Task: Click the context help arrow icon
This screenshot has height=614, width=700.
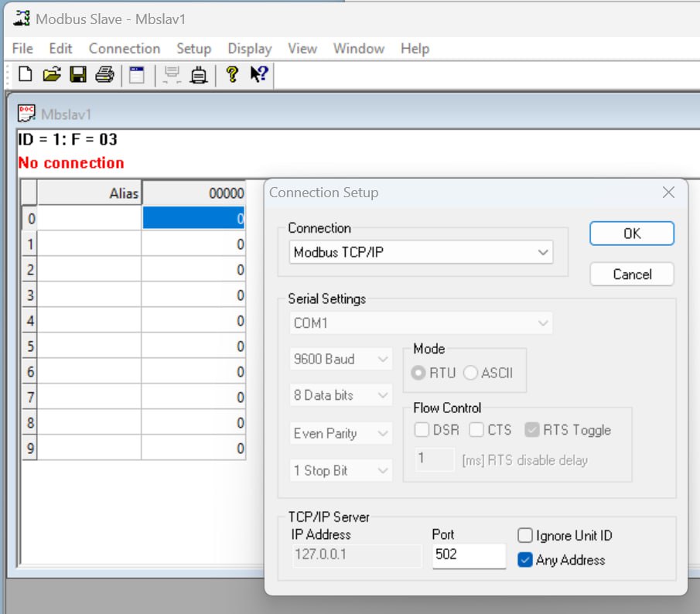Action: point(259,74)
